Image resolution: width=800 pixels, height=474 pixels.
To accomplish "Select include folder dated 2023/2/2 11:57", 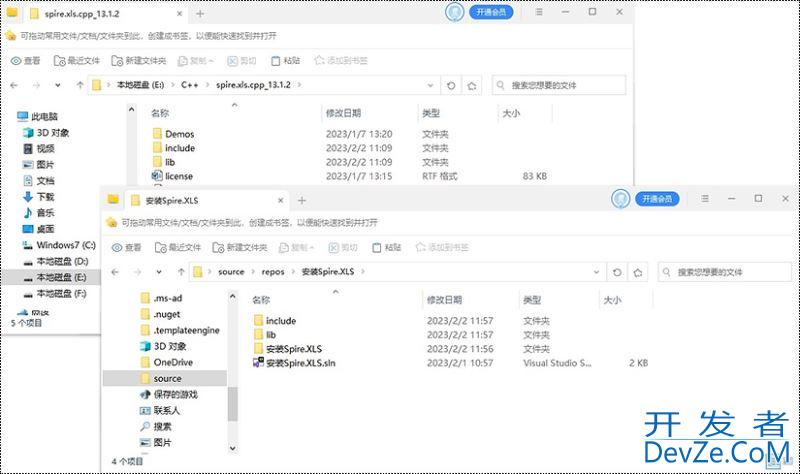I will [274, 321].
